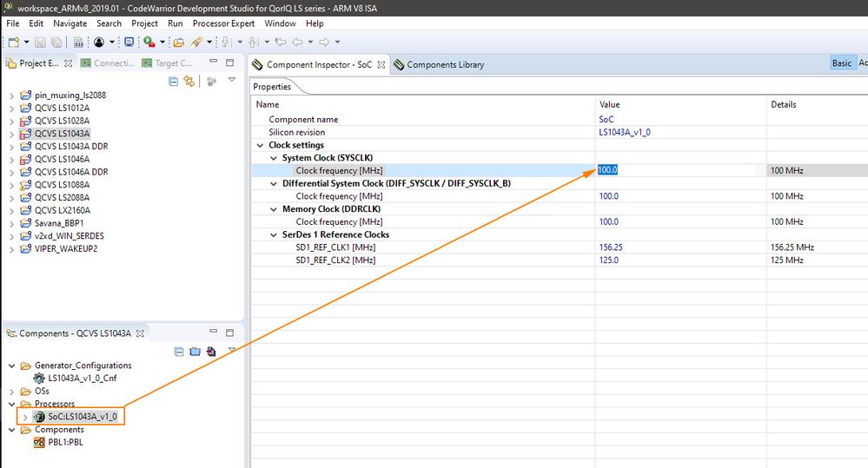Click the Silicon revision value LS1043A_v1_0
This screenshot has width=868, height=468.
(625, 132)
